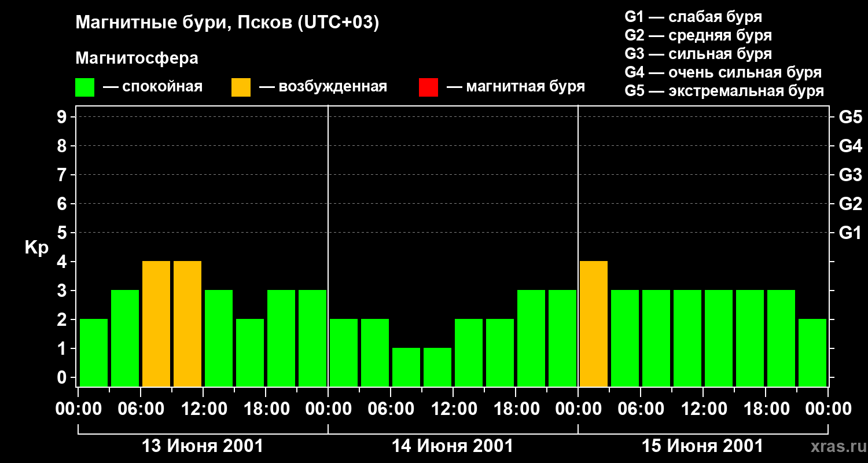Viewport: 868px width, 463px height.
Task: Click the green 'спокойная' legend swatch
Action: [85, 87]
